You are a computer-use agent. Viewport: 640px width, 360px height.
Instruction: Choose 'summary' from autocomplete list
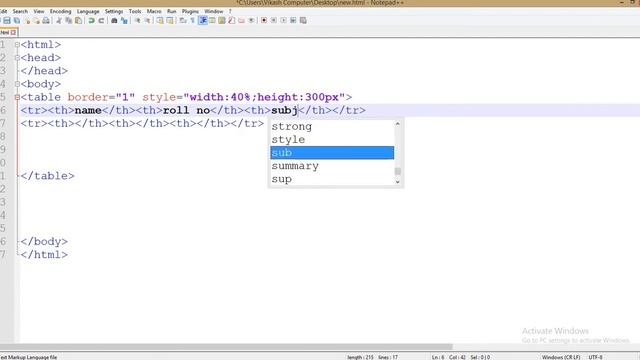[x=332, y=166]
